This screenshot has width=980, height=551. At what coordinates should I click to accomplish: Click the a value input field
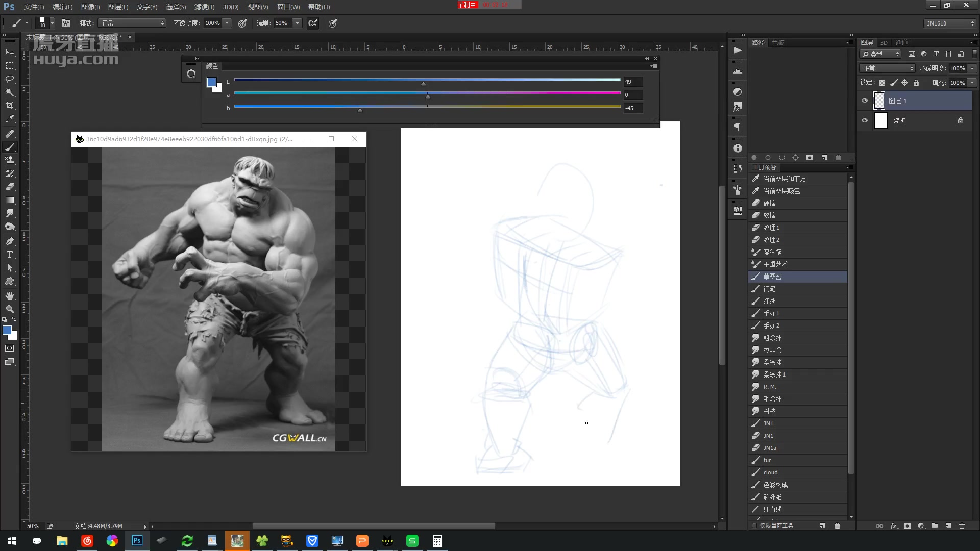(633, 95)
